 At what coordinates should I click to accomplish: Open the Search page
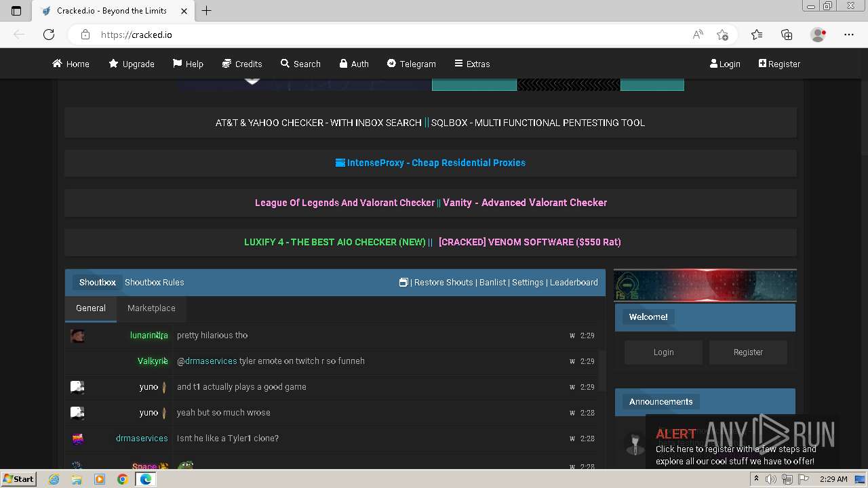pos(300,64)
